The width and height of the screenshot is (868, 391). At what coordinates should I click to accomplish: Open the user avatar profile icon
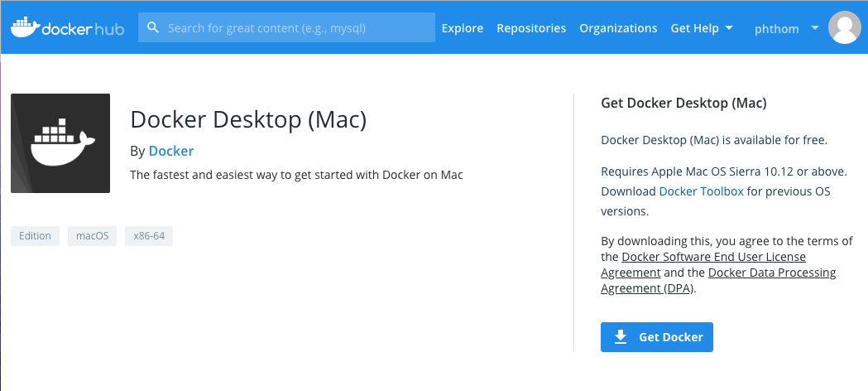point(844,28)
